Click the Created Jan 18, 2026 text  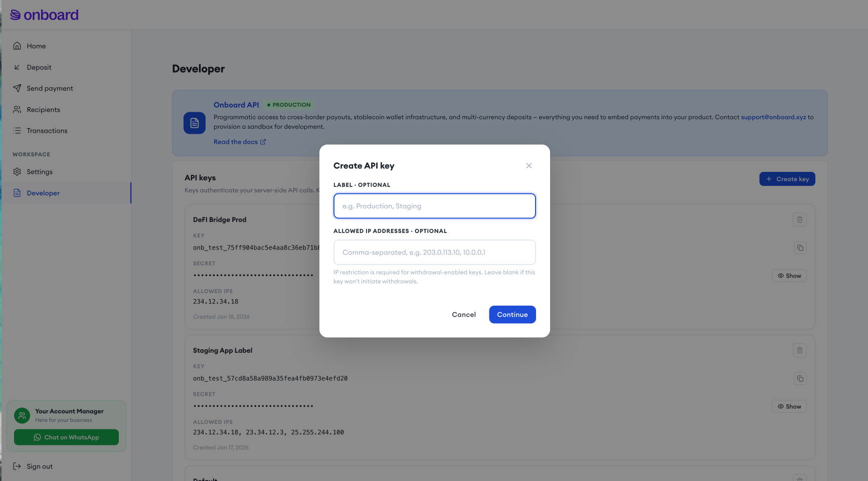[221, 317]
